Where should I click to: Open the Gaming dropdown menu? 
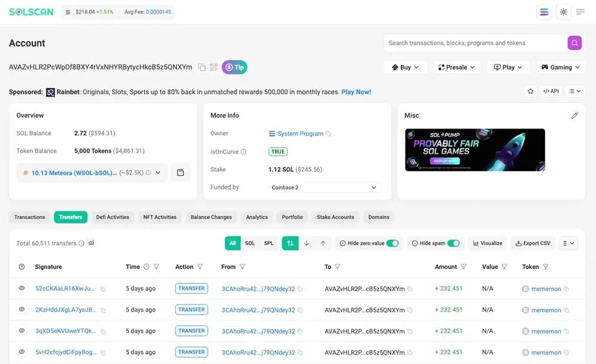[559, 67]
